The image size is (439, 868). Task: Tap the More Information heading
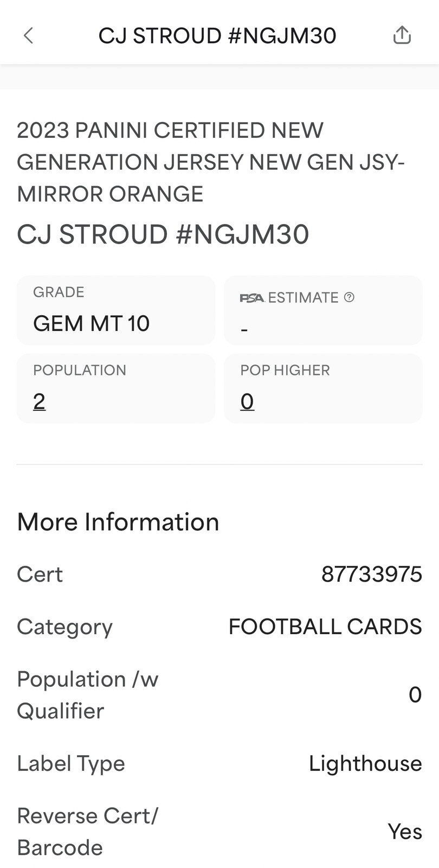pyautogui.click(x=118, y=522)
